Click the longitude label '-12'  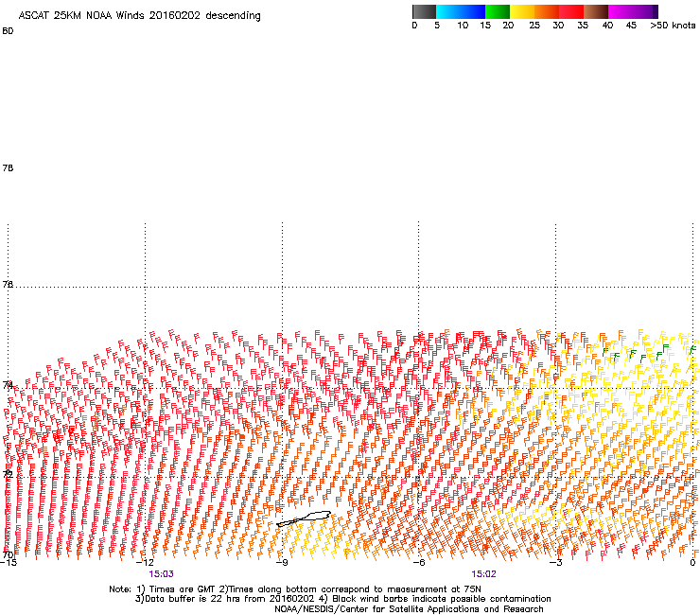(145, 563)
